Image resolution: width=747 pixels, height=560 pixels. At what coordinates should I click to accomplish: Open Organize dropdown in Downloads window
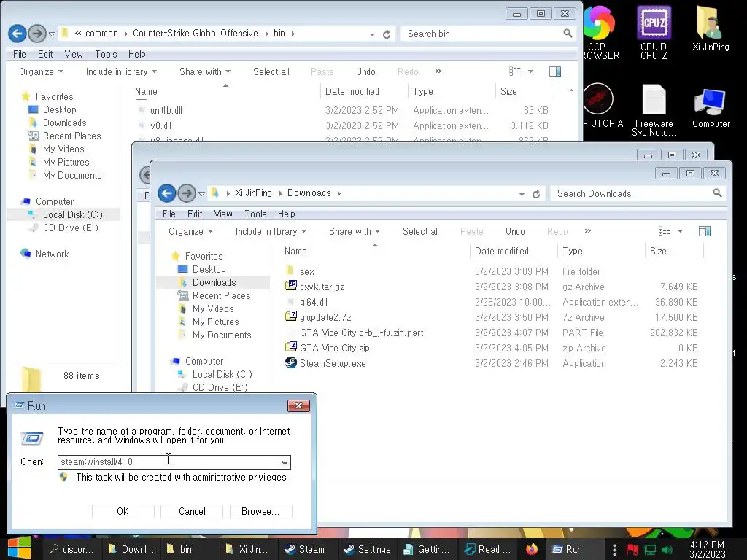tap(190, 231)
